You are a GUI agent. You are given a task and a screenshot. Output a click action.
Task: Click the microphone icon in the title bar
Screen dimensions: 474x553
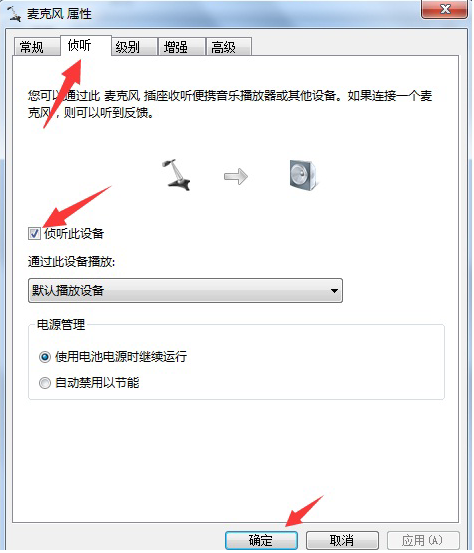click(x=14, y=13)
